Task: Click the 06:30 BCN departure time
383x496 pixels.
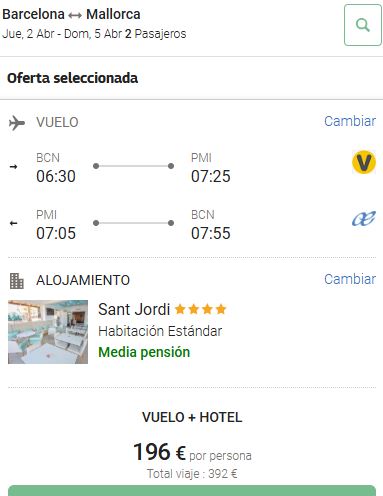Action: pyautogui.click(x=56, y=176)
